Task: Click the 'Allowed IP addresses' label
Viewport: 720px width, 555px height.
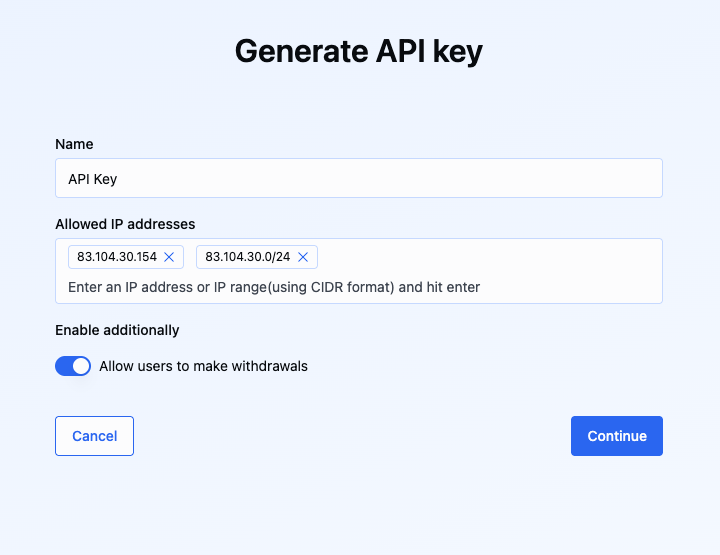Action: pyautogui.click(x=125, y=224)
